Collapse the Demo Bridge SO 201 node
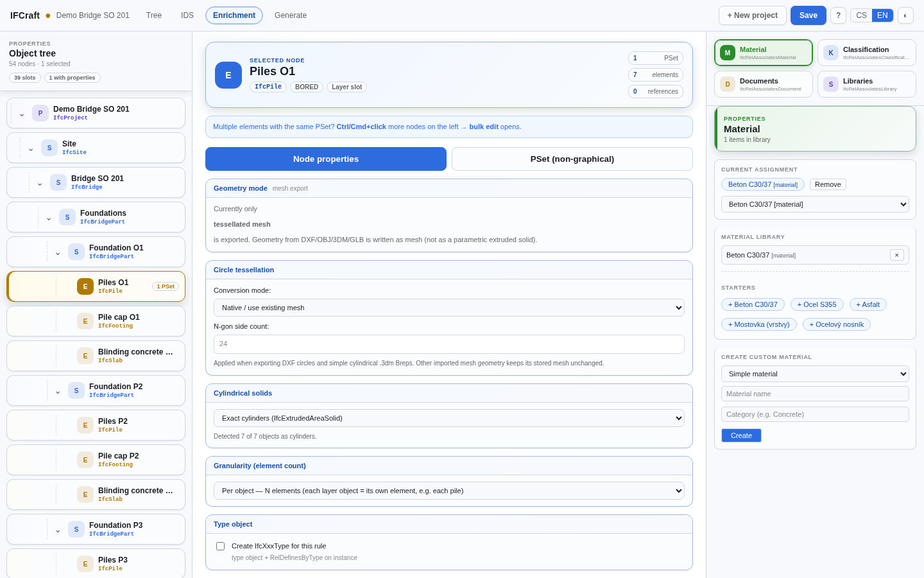The width and height of the screenshot is (924, 578). [x=22, y=114]
